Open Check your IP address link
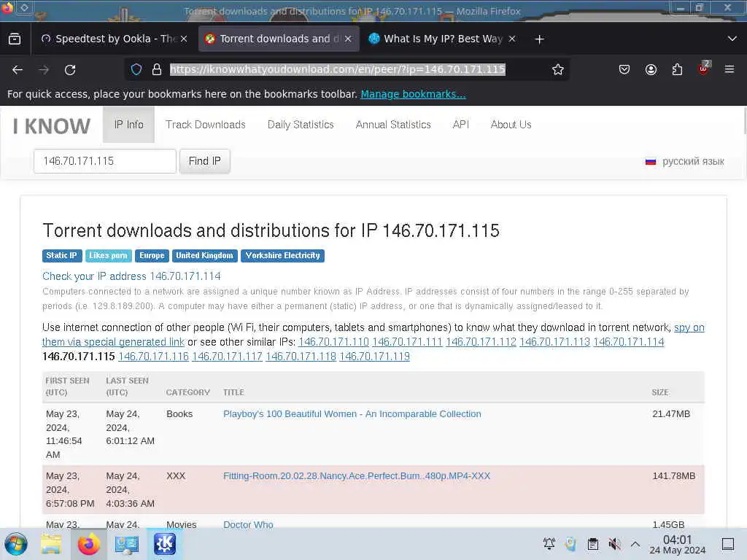Screen dimensions: 747x560 pyautogui.click(x=131, y=276)
